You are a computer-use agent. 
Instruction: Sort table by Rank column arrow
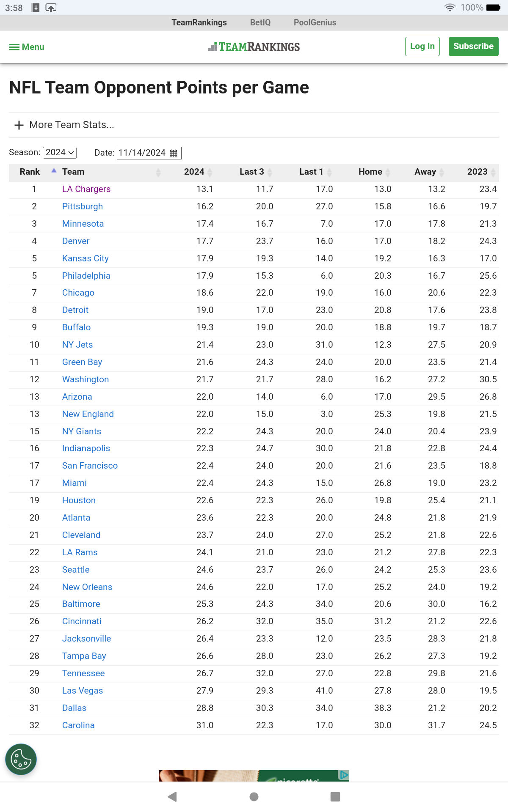point(54,170)
